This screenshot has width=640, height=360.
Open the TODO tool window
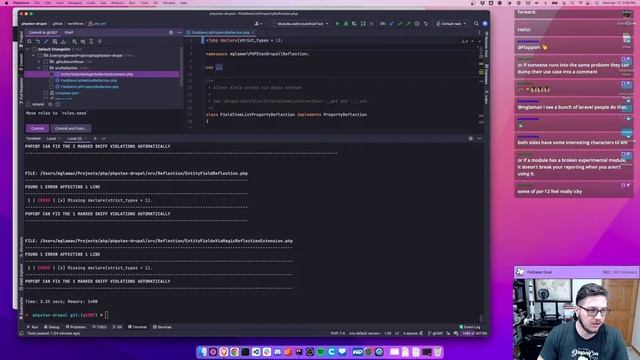pyautogui.click(x=100, y=327)
